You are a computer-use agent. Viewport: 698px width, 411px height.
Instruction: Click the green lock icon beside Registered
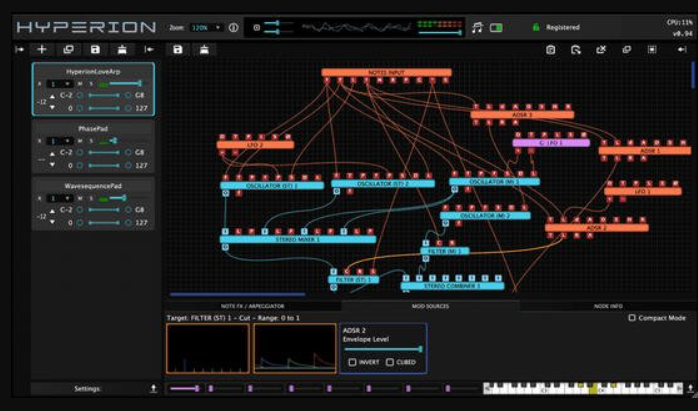[x=536, y=27]
